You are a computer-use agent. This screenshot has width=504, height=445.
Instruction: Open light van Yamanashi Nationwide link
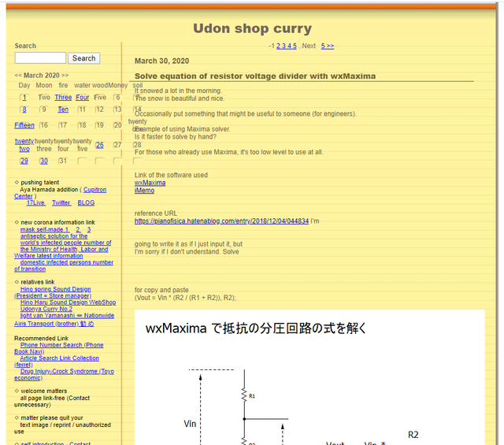[x=67, y=315]
